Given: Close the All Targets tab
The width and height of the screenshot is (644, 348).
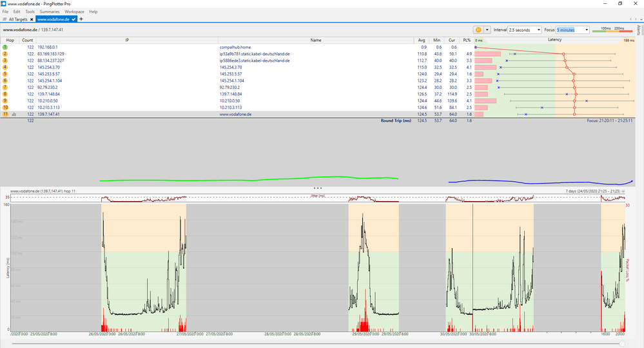Looking at the screenshot, I should click(32, 19).
